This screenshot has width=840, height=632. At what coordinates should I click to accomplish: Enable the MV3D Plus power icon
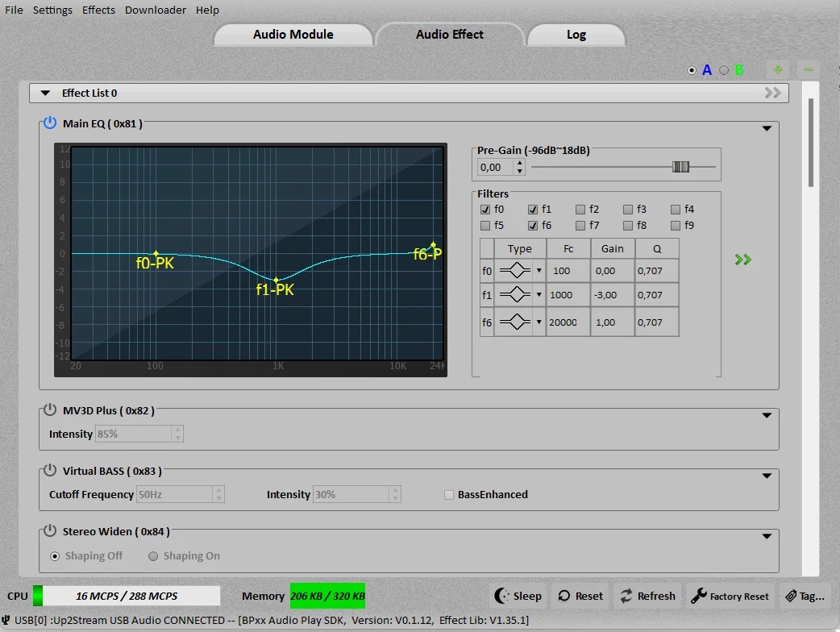coord(50,410)
